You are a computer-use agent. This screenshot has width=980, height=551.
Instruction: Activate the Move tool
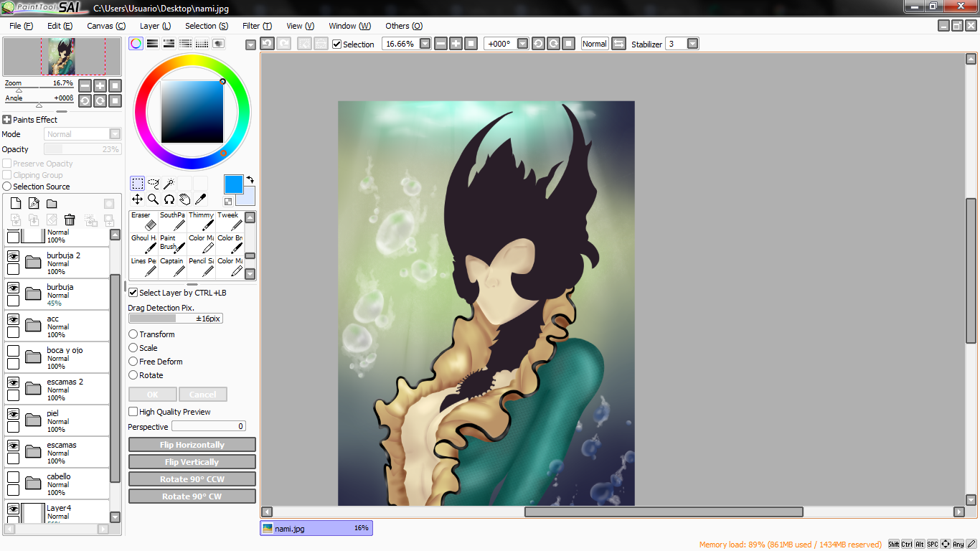[x=137, y=199]
